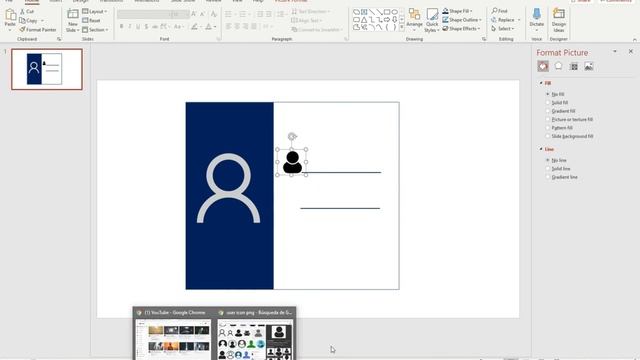Click Clear All Formatting icon
Viewport: 640px width, 360px height.
pos(213,14)
